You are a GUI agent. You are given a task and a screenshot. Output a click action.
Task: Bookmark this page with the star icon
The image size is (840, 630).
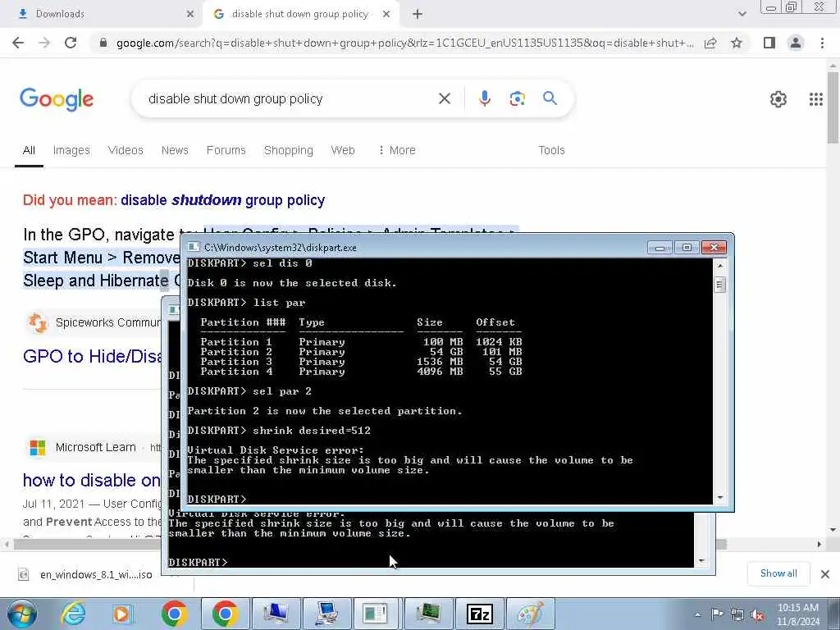click(x=737, y=43)
